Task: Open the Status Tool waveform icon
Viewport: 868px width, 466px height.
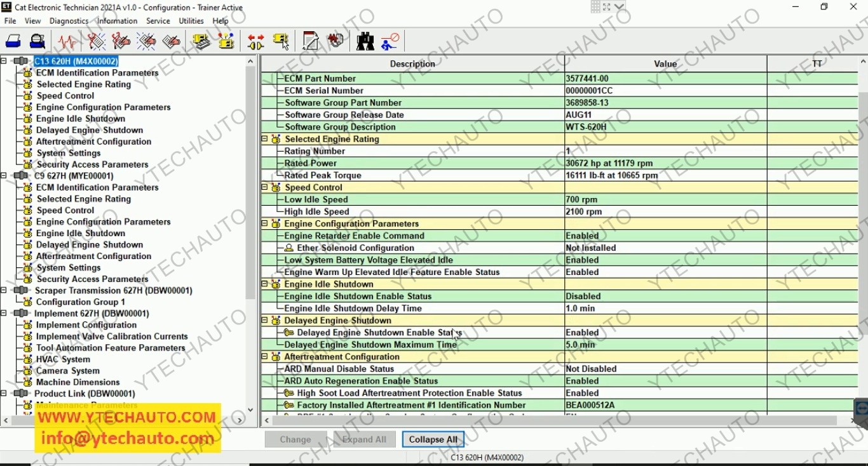Action: point(67,42)
